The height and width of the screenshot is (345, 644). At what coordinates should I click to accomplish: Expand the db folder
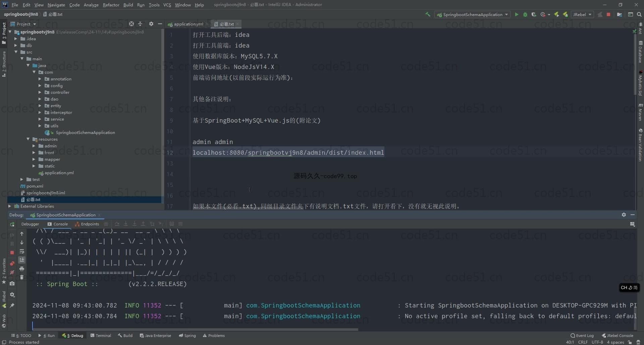pos(16,46)
